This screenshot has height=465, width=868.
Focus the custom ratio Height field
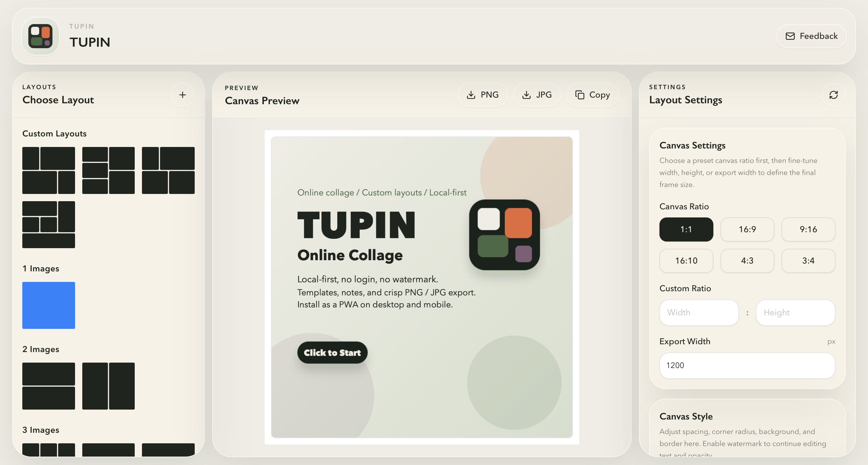tap(795, 313)
